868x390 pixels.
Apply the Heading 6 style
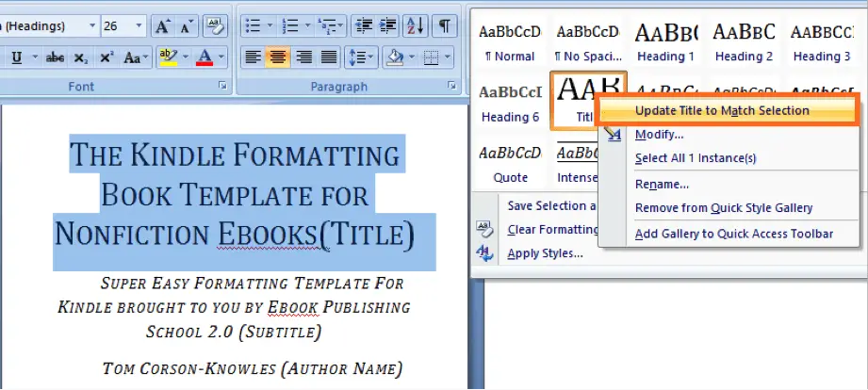tap(510, 103)
